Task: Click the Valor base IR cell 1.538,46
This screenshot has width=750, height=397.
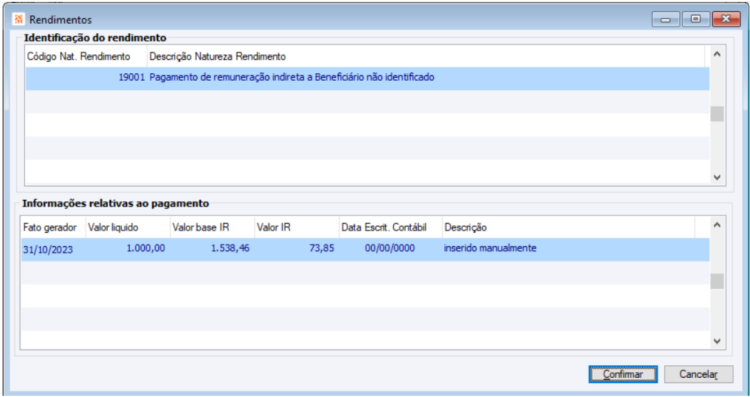Action: (212, 249)
